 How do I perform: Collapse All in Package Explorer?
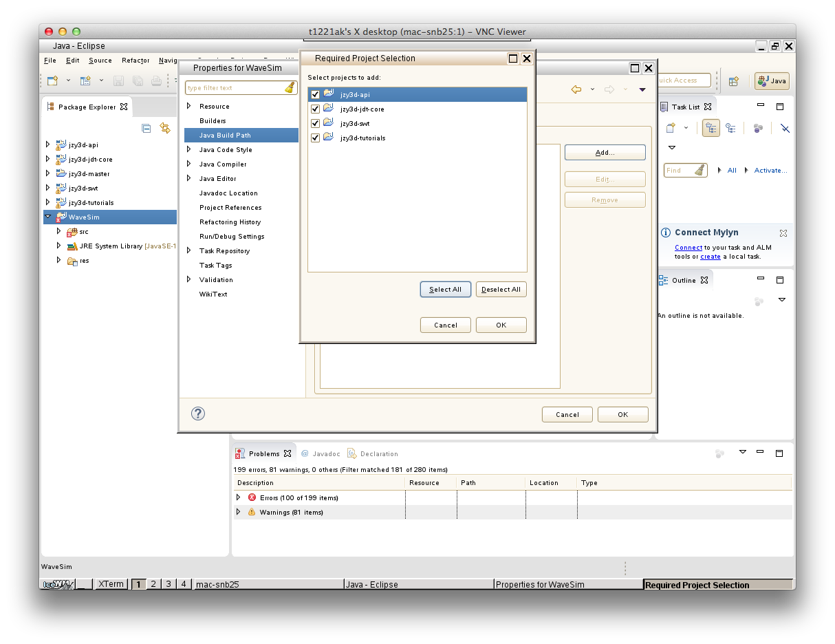(146, 128)
